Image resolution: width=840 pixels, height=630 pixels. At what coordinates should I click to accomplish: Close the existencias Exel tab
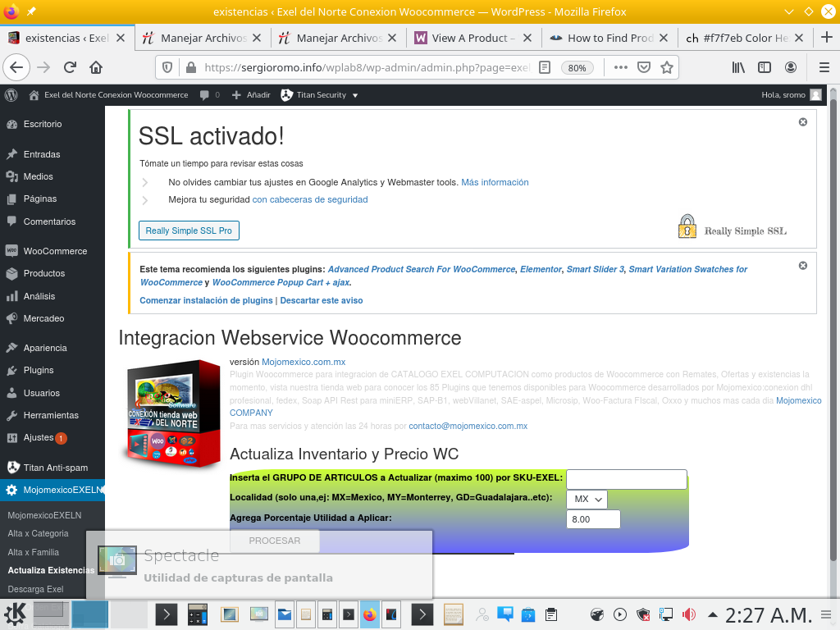point(121,38)
